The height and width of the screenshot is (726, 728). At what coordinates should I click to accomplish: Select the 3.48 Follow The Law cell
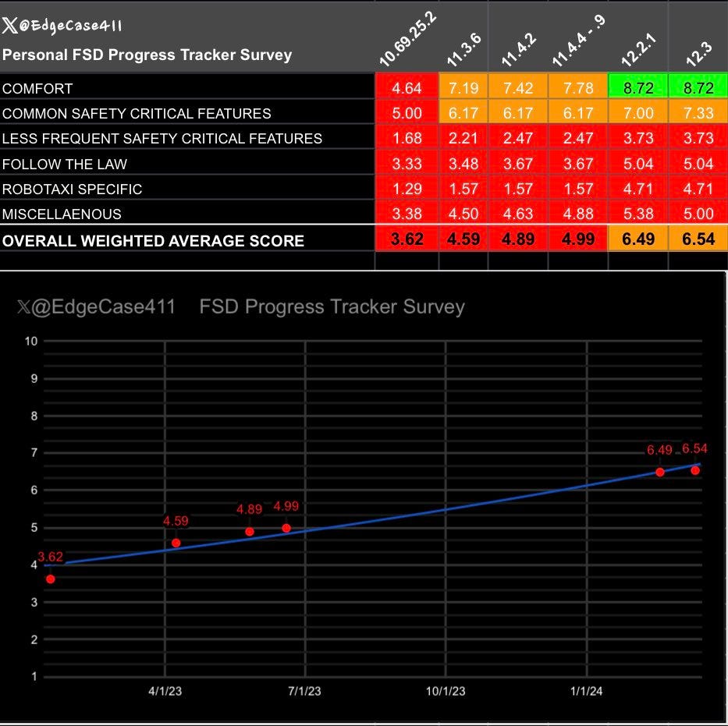(x=463, y=163)
